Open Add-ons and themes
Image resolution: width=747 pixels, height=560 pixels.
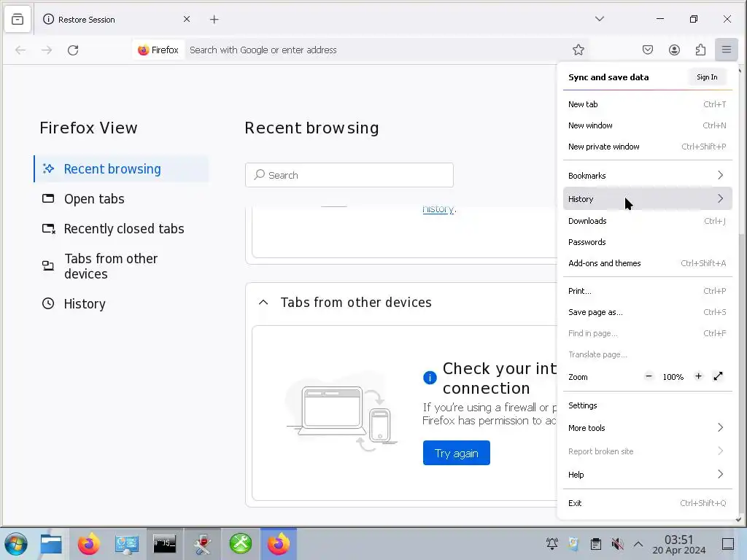pyautogui.click(x=647, y=263)
